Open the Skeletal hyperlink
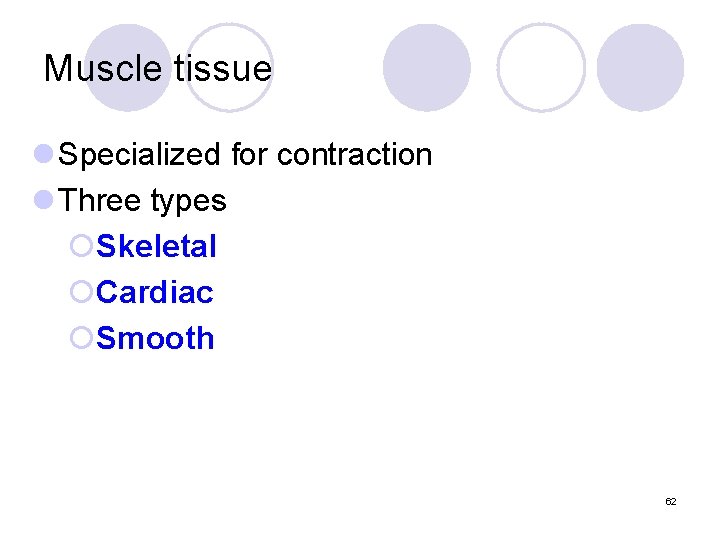The height and width of the screenshot is (540, 720). coord(156,246)
